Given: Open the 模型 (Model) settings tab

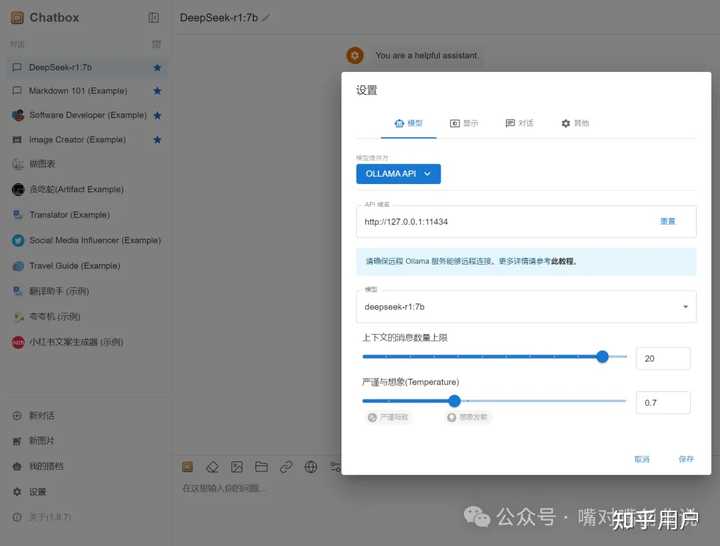Looking at the screenshot, I should [x=408, y=123].
